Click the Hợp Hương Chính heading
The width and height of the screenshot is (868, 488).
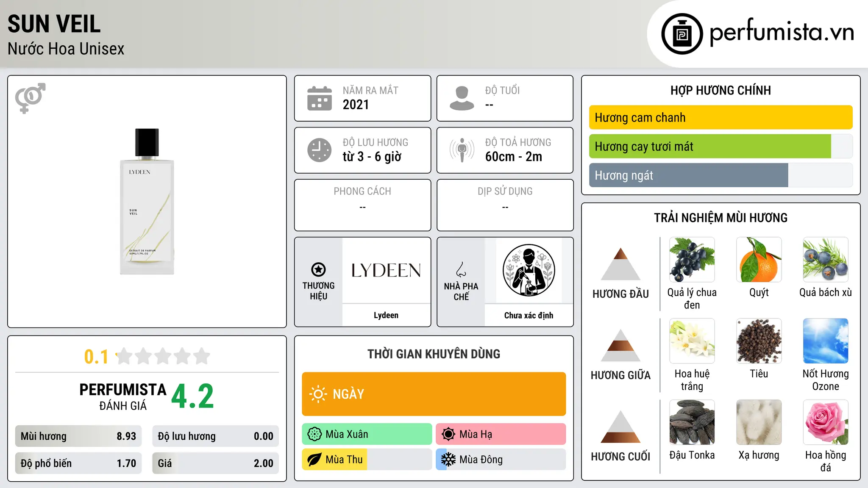721,90
